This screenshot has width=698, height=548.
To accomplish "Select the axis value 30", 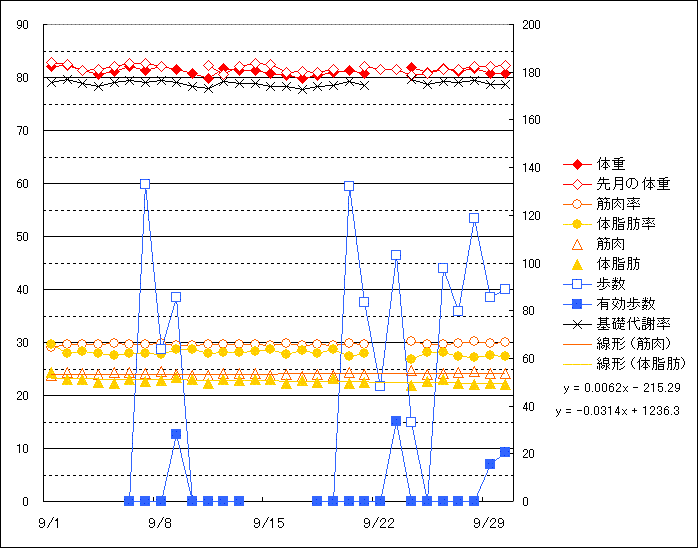I will coord(22,343).
